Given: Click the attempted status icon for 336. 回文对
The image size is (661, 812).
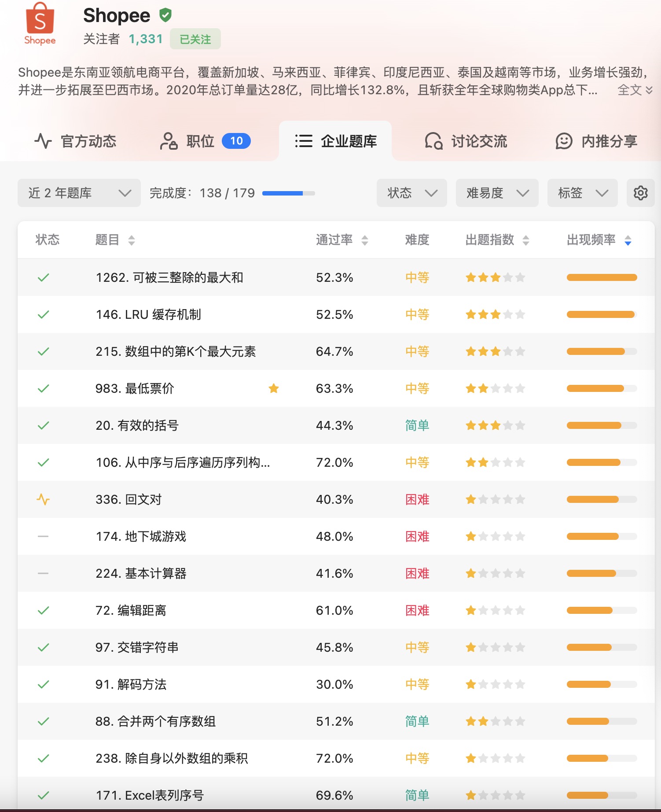Looking at the screenshot, I should click(x=43, y=499).
